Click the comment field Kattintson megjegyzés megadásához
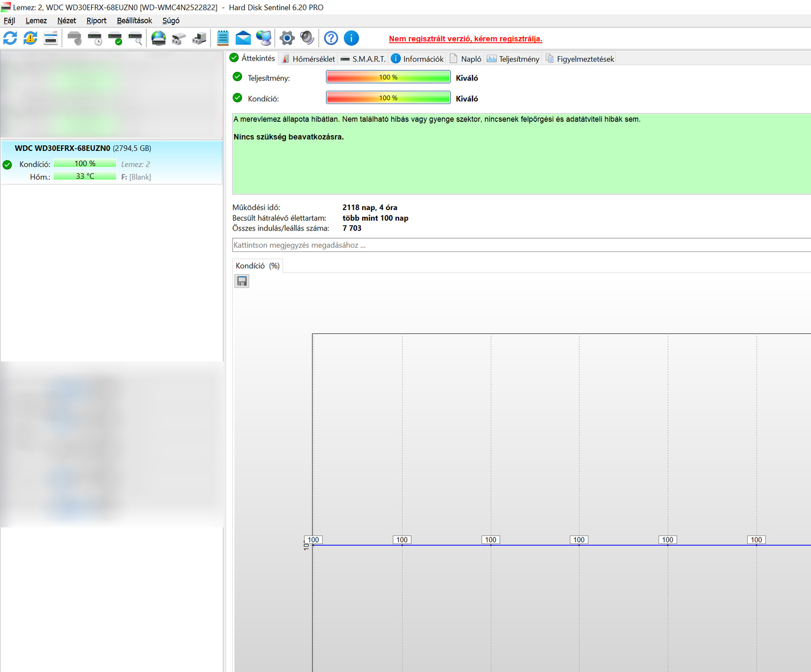 (521, 245)
